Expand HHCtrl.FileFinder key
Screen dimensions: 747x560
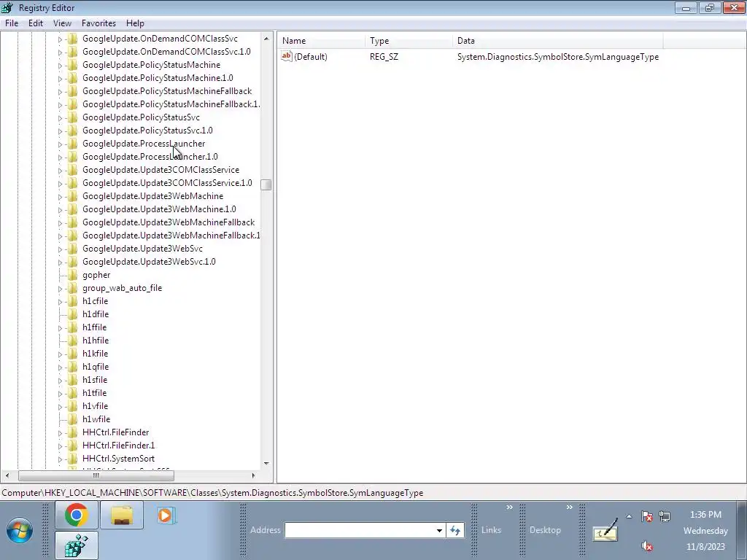60,432
